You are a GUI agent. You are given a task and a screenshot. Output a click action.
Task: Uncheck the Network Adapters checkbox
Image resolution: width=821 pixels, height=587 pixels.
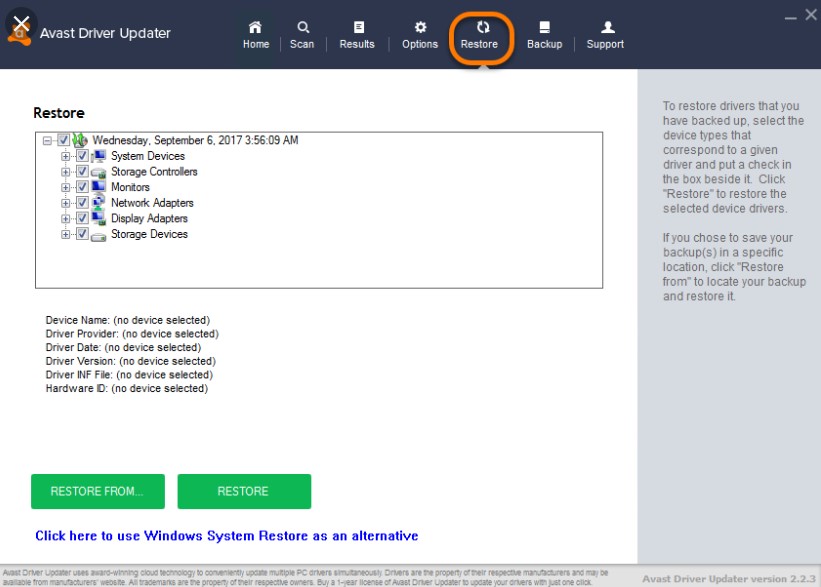pyautogui.click(x=82, y=203)
